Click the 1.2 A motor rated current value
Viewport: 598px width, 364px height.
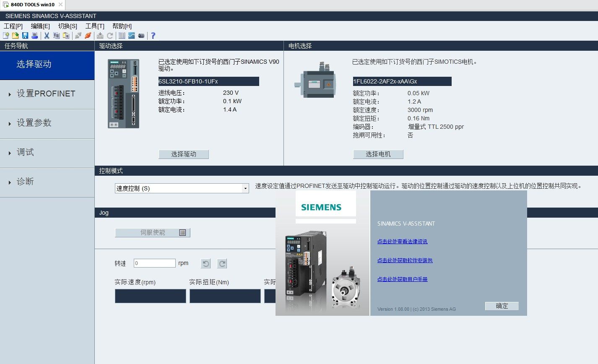point(414,101)
